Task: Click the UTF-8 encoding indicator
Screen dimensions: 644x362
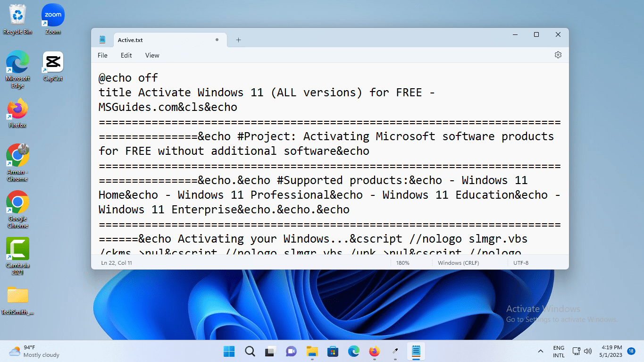Action: click(521, 263)
